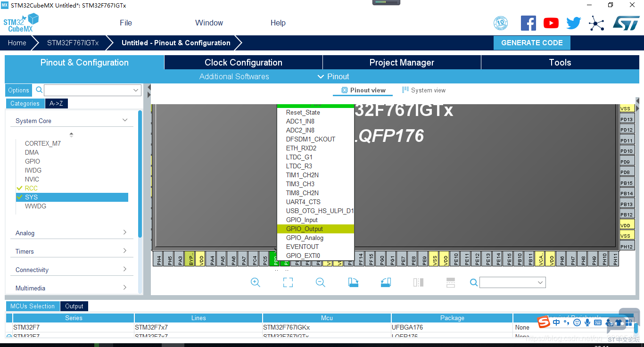This screenshot has height=347, width=644.
Task: Click the STM32CubeMX logo
Action: coord(21,23)
